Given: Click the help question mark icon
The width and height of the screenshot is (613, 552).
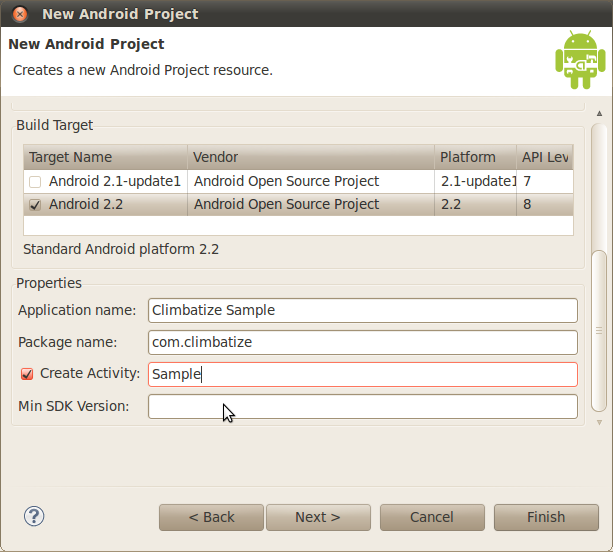Looking at the screenshot, I should pos(34,516).
